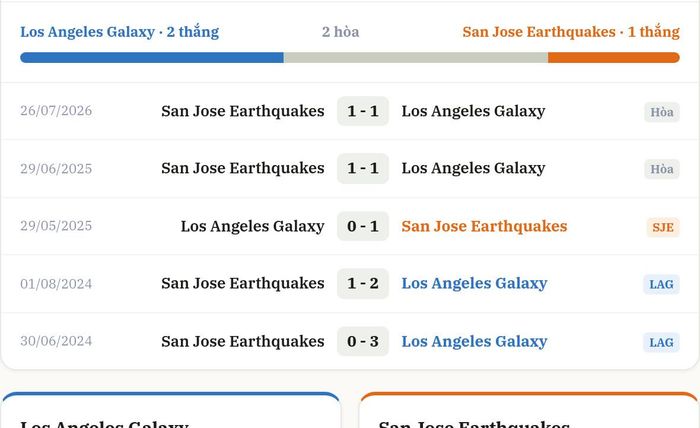Screen dimensions: 700x428
Task: Open the 0 - 1 score box
Action: 363,226
